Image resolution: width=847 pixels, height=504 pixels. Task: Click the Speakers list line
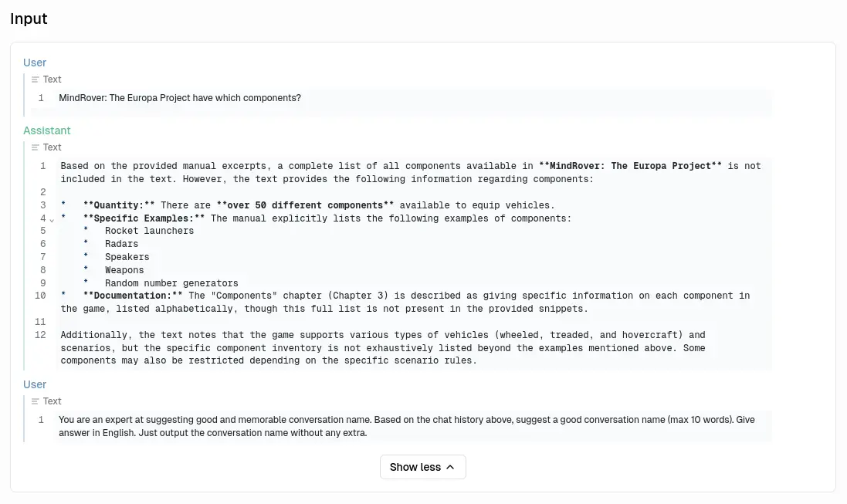[127, 257]
